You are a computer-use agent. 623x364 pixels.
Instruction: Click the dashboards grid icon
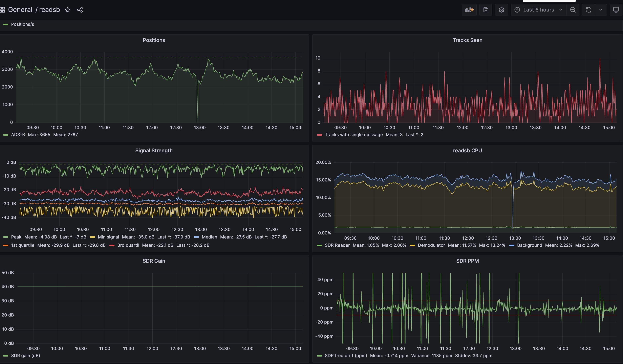click(x=2, y=10)
